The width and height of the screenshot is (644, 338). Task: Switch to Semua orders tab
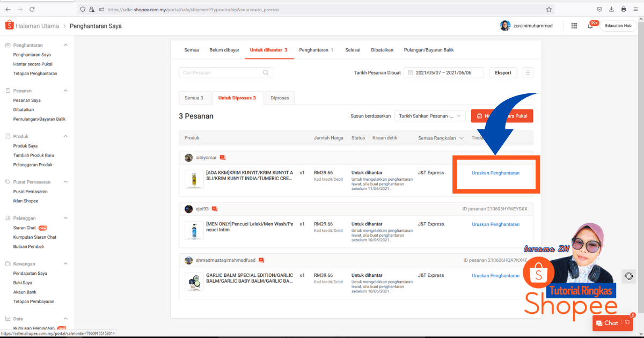[192, 50]
